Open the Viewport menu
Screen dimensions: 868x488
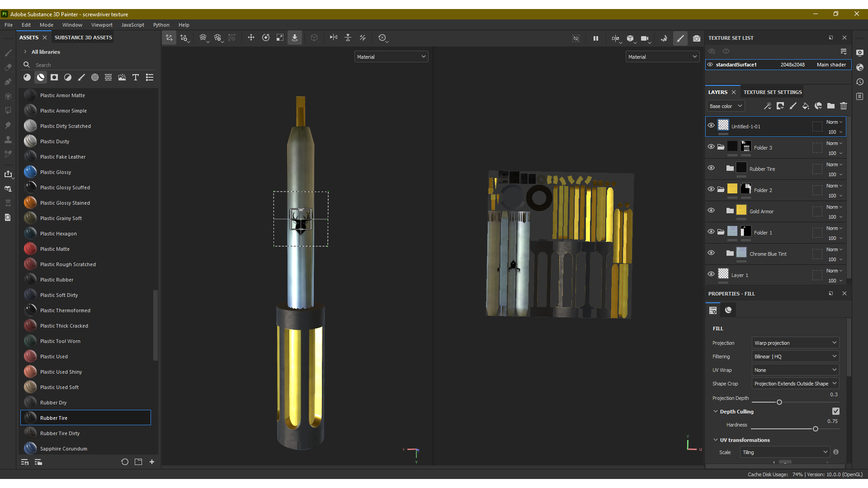point(102,25)
